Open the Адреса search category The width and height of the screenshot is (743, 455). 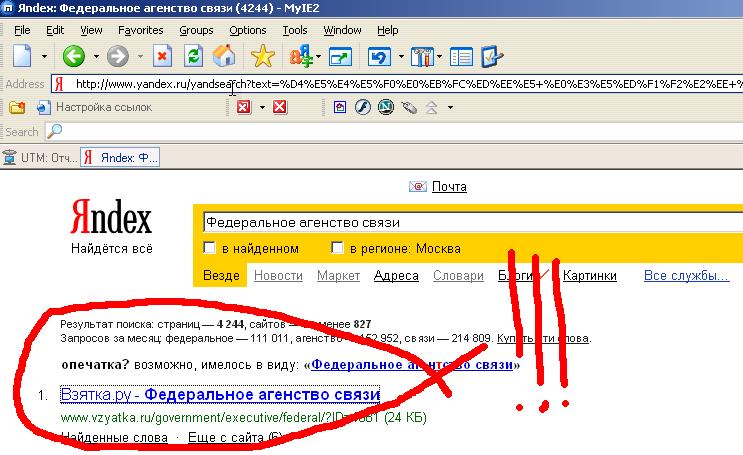pyautogui.click(x=396, y=276)
